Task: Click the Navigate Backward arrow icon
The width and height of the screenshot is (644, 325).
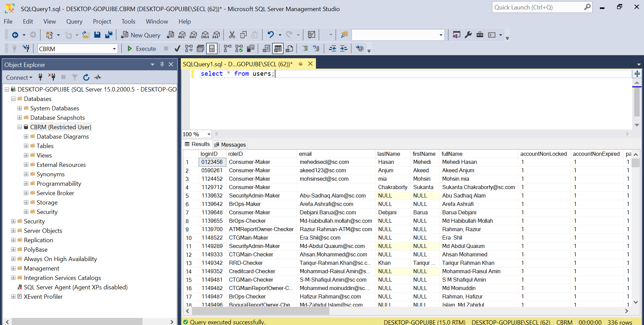Action: coord(15,35)
